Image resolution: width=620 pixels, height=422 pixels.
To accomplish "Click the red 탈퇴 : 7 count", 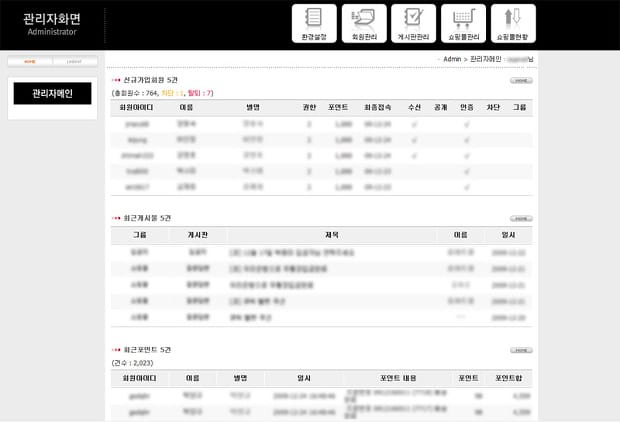I will (x=199, y=93).
